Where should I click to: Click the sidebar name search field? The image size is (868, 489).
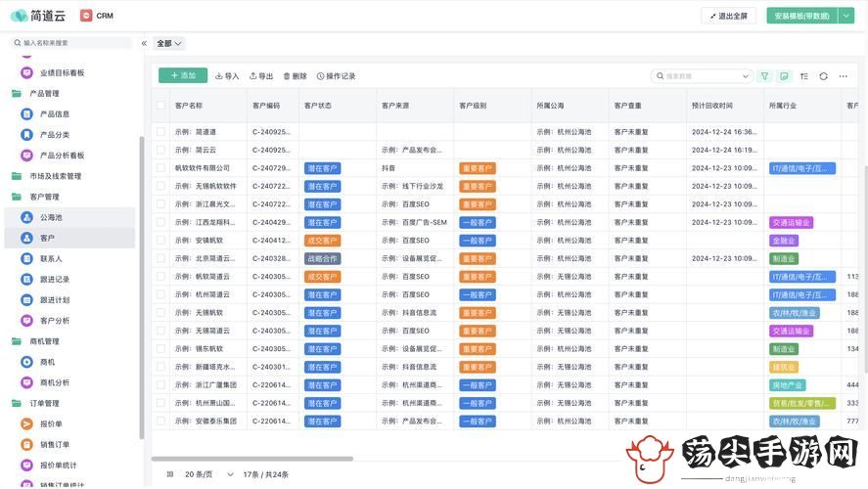click(72, 43)
